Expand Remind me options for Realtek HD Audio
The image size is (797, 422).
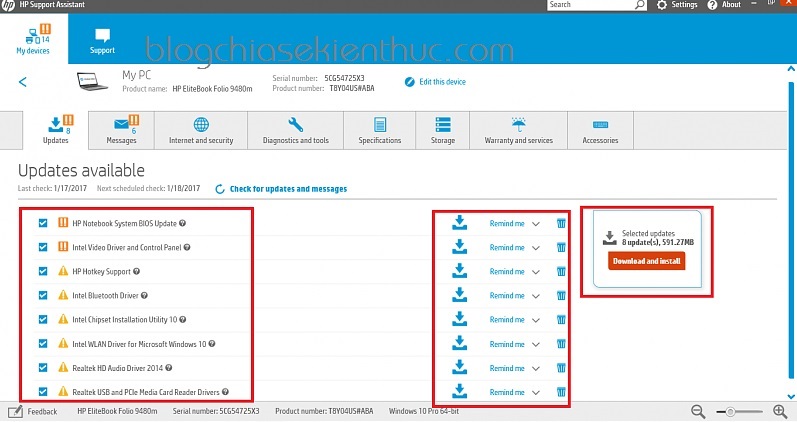536,368
